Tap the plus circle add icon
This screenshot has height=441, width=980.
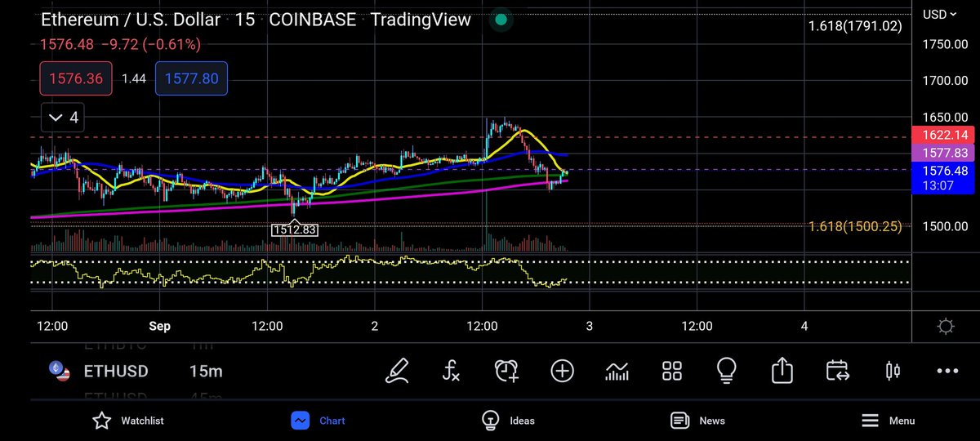pos(562,371)
